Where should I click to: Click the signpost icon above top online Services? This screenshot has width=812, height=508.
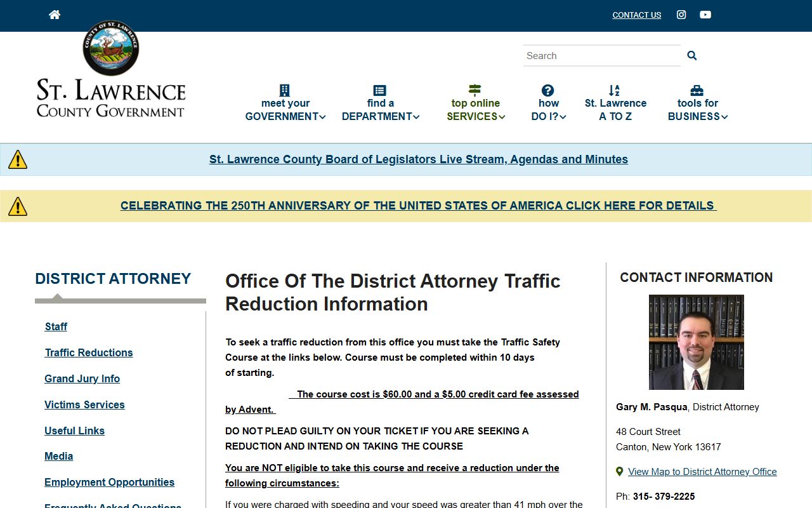[475, 90]
